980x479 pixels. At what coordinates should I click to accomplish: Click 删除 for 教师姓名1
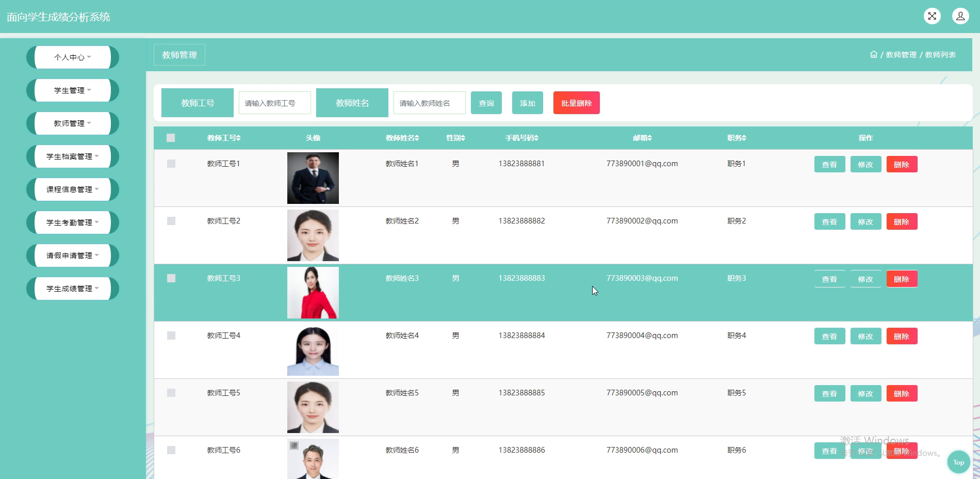click(x=902, y=164)
